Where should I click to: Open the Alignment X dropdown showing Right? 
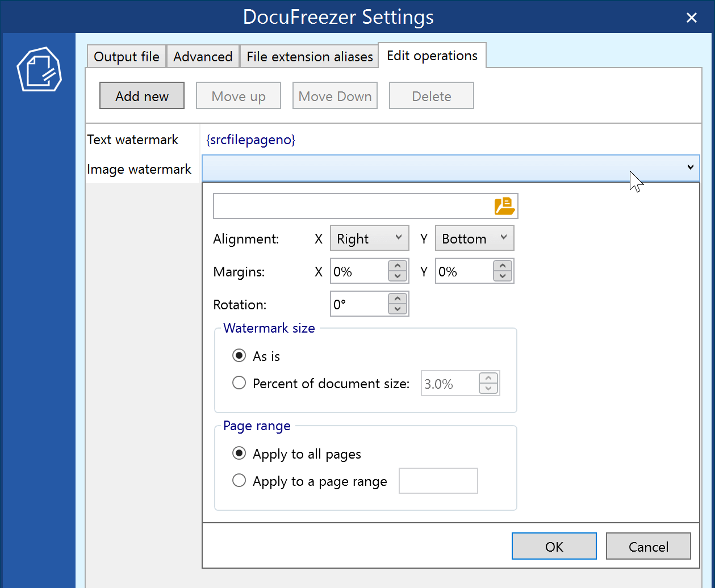click(370, 238)
